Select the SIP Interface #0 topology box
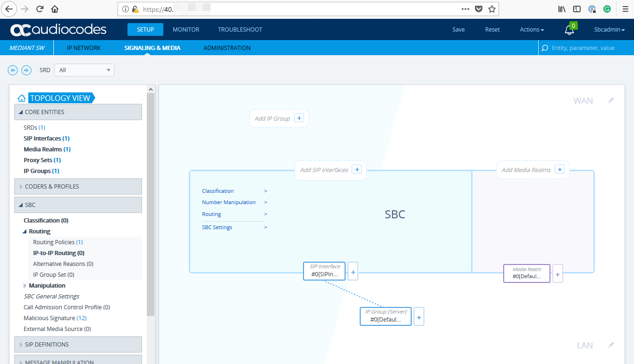 [325, 271]
